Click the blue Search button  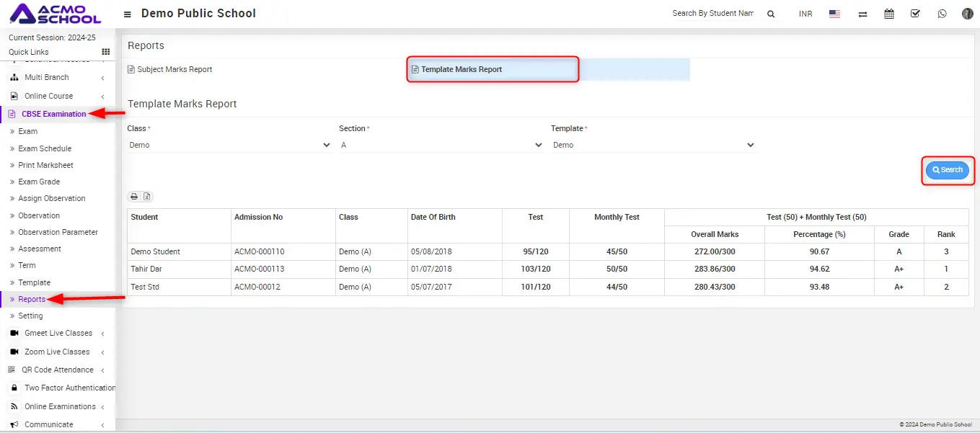[x=948, y=170]
